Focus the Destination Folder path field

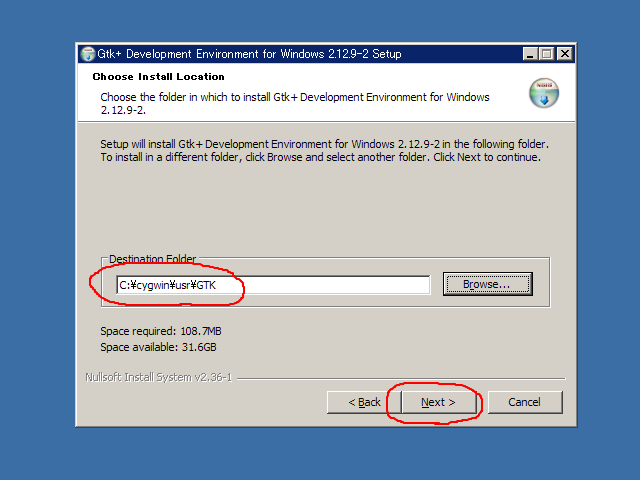273,285
